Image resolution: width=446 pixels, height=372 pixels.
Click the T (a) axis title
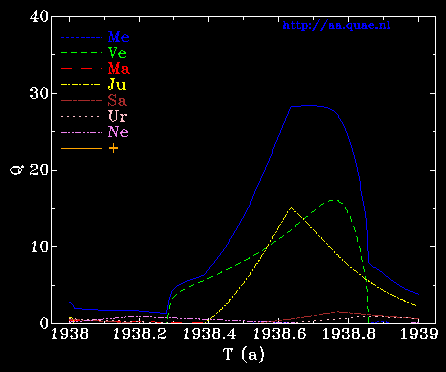pyautogui.click(x=244, y=354)
